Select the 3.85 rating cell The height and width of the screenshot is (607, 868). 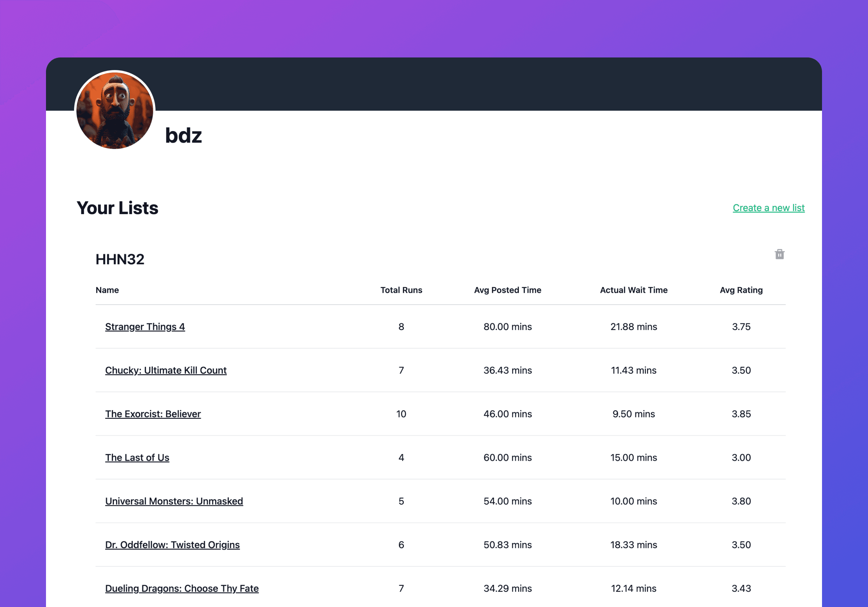point(741,414)
